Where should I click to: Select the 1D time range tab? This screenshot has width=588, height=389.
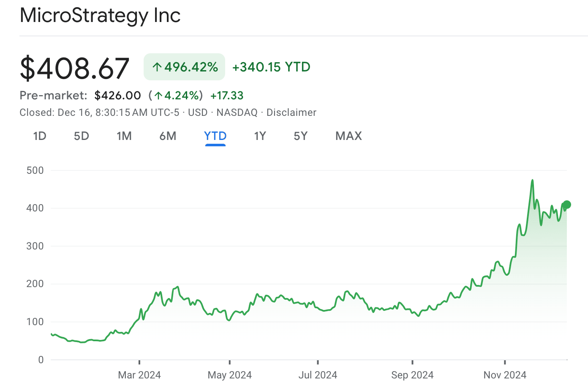coord(40,136)
